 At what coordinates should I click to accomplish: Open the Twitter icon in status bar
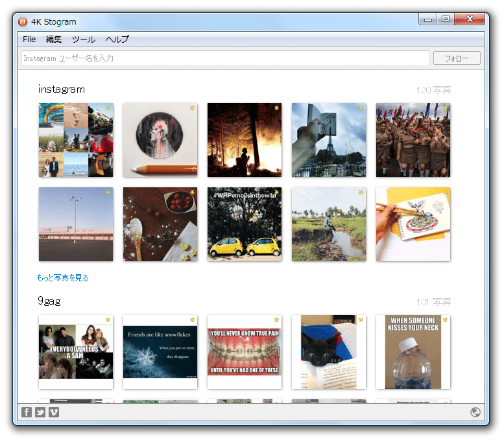[40, 412]
